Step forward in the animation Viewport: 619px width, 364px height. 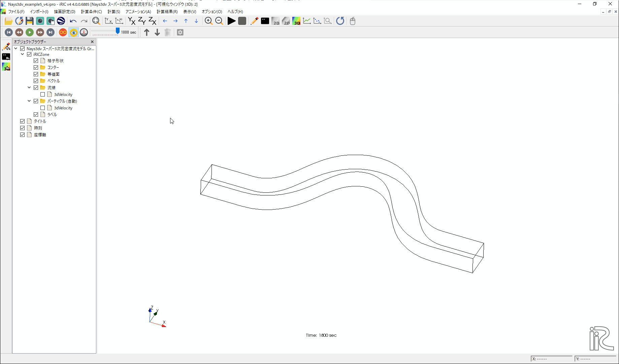click(40, 32)
